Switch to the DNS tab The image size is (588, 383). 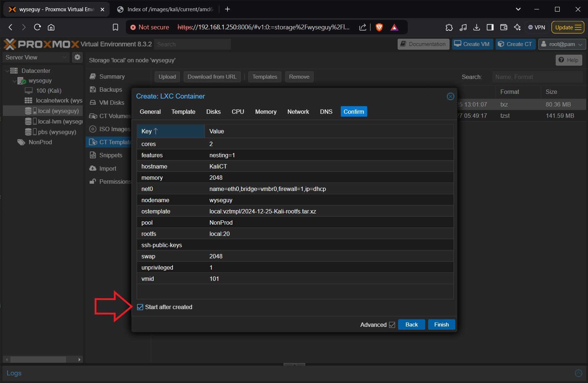point(326,112)
